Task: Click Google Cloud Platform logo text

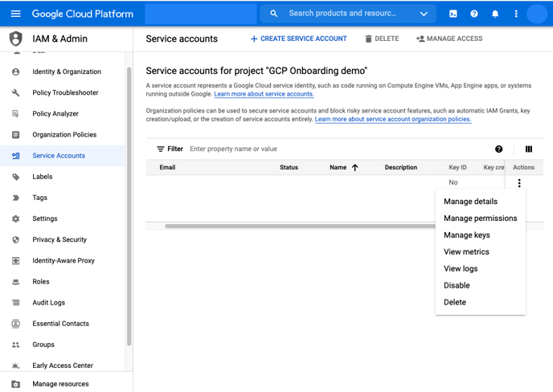Action: (83, 14)
